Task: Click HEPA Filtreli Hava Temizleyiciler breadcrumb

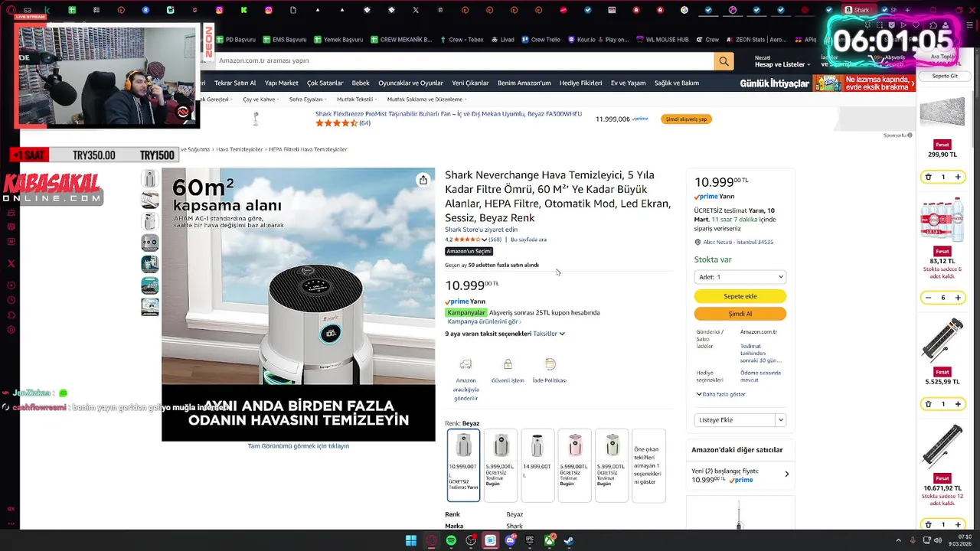Action: 308,149
